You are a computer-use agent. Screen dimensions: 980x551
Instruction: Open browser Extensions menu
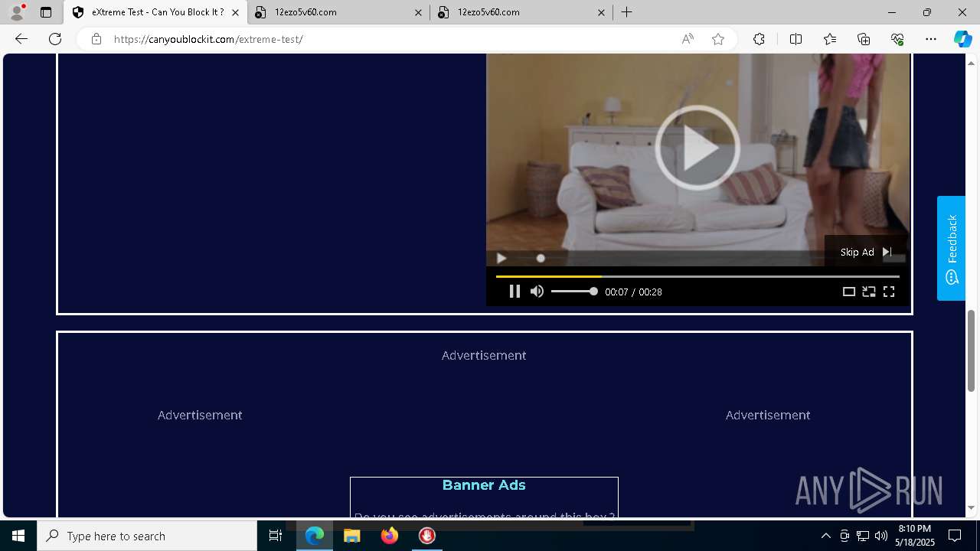point(759,39)
